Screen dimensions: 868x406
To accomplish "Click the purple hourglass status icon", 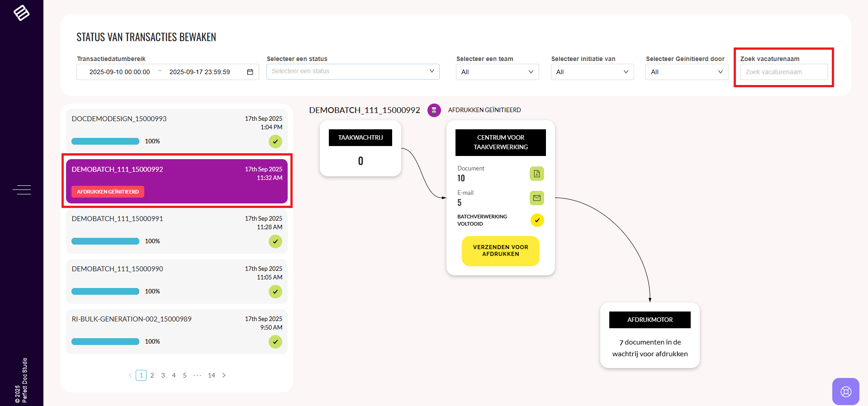I will [434, 110].
